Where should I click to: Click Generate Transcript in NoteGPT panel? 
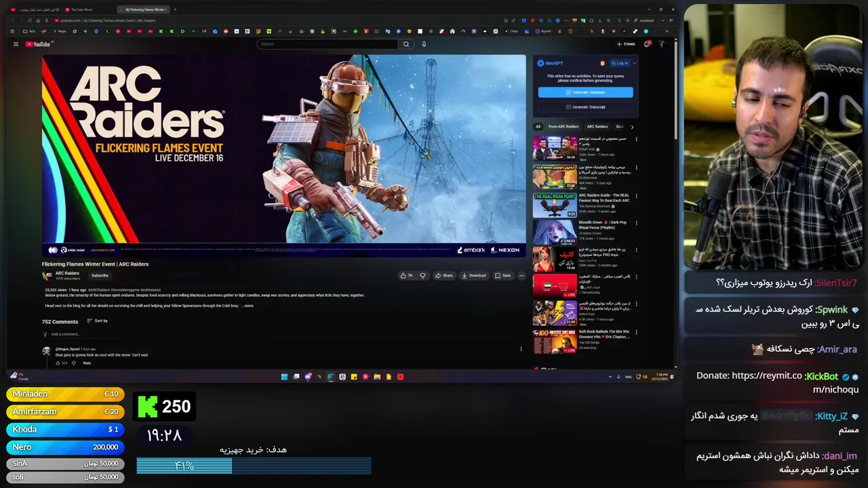point(585,107)
